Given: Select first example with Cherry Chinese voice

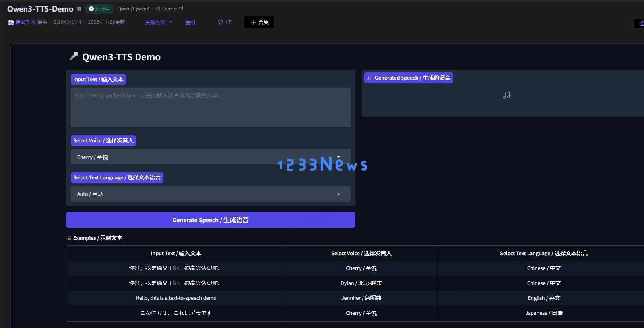Looking at the screenshot, I should (x=176, y=268).
